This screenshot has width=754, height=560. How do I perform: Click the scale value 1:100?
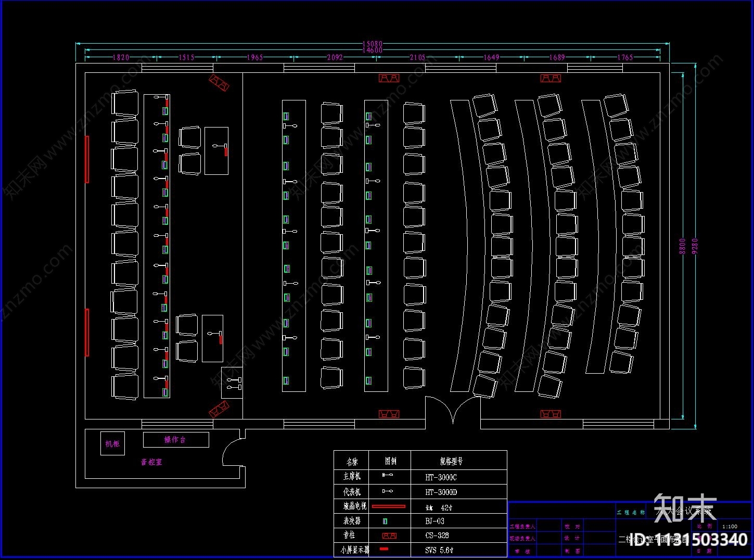click(730, 527)
